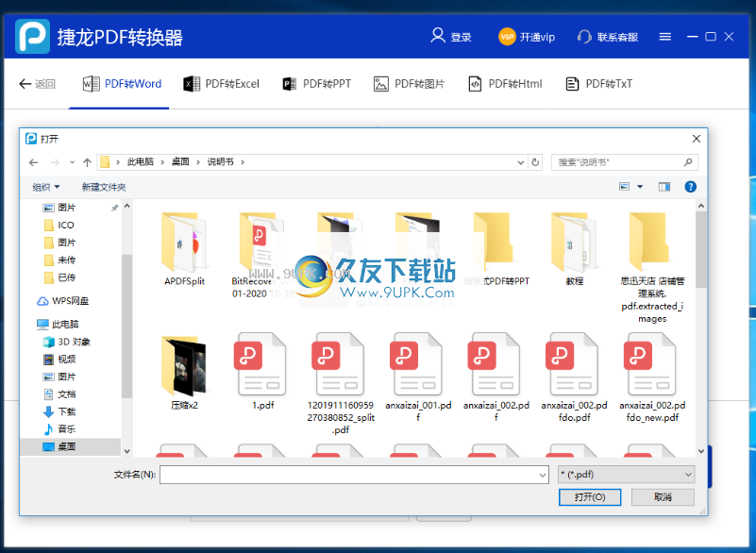This screenshot has height=553, width=756.
Task: Expand the address bar history dropdown
Action: point(521,162)
